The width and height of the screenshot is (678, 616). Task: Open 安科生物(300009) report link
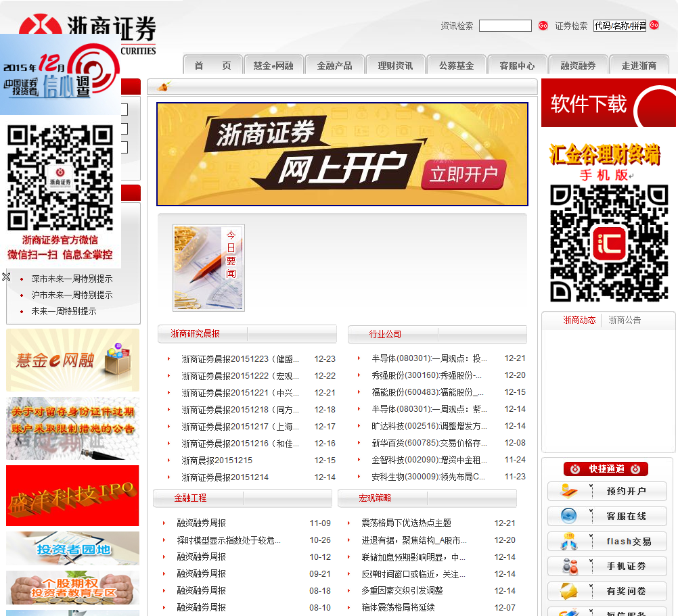click(428, 477)
